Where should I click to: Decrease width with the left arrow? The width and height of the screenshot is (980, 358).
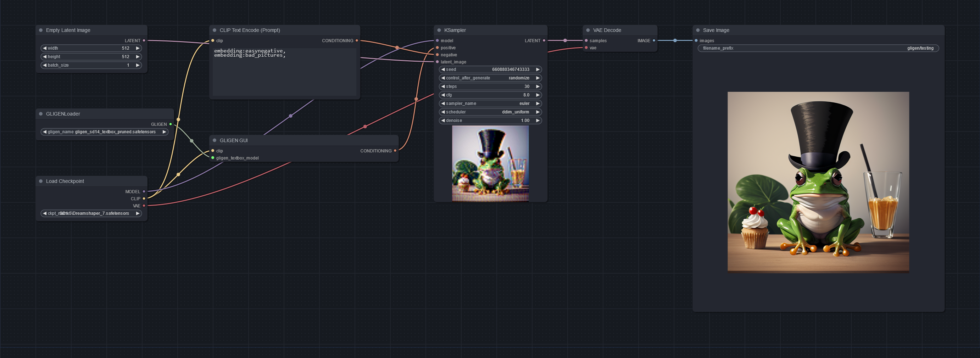pos(45,48)
